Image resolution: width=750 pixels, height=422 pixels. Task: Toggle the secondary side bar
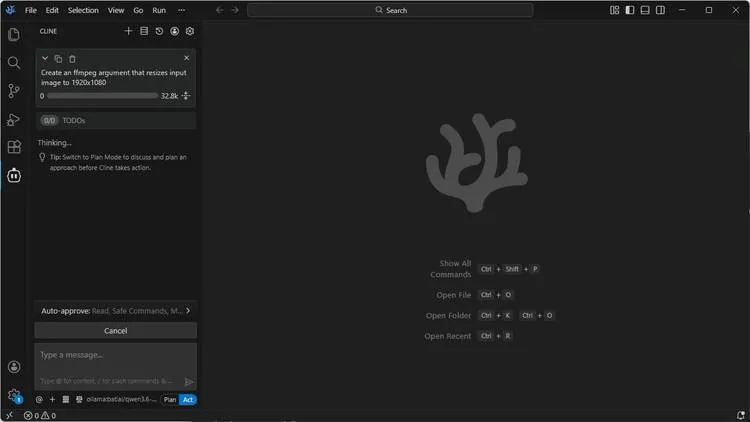click(x=661, y=10)
